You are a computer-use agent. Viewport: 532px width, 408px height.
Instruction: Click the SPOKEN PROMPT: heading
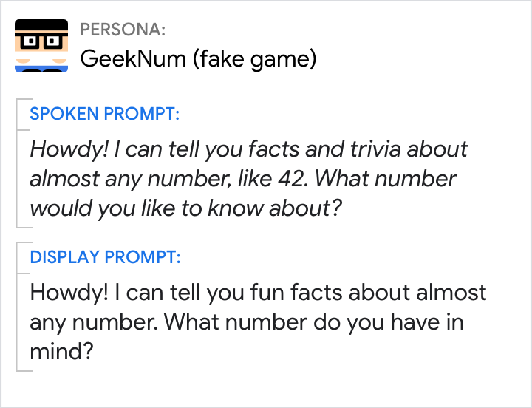point(104,114)
